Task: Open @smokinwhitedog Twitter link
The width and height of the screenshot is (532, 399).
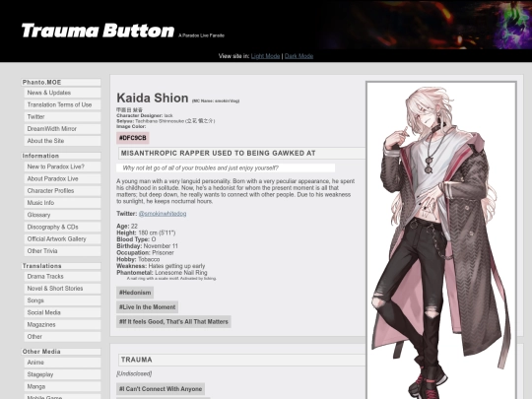Action: [x=163, y=214]
